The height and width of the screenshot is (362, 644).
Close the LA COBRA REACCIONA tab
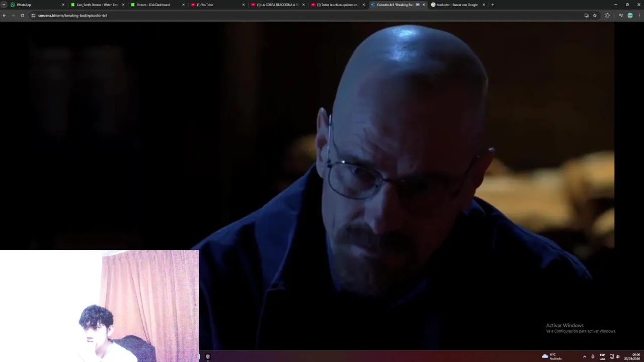coord(303,5)
